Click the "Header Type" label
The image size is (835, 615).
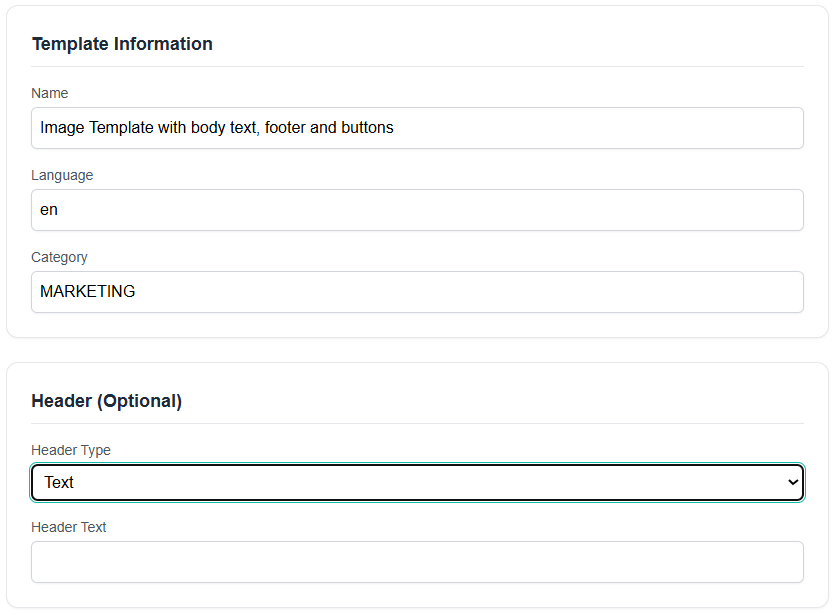(x=71, y=450)
